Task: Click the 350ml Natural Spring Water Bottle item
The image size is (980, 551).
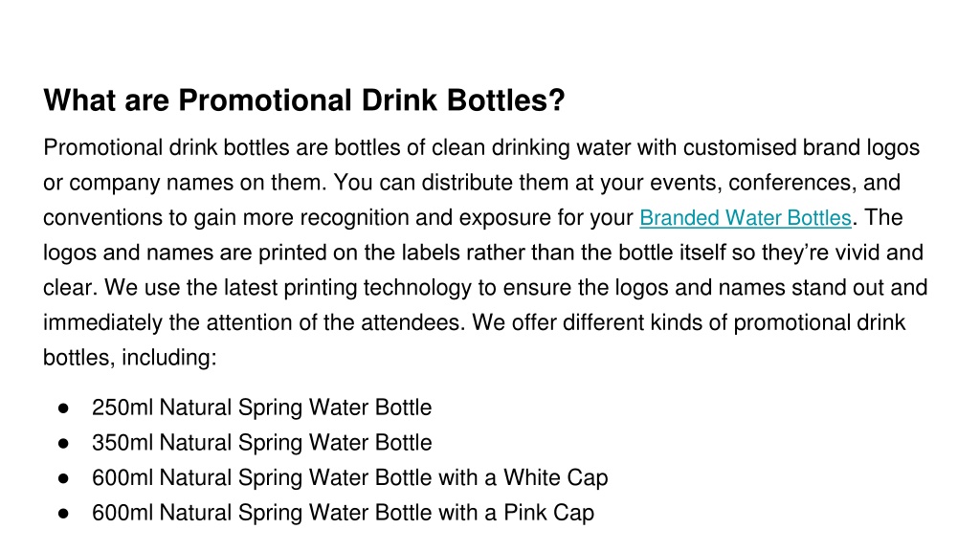Action: point(262,442)
